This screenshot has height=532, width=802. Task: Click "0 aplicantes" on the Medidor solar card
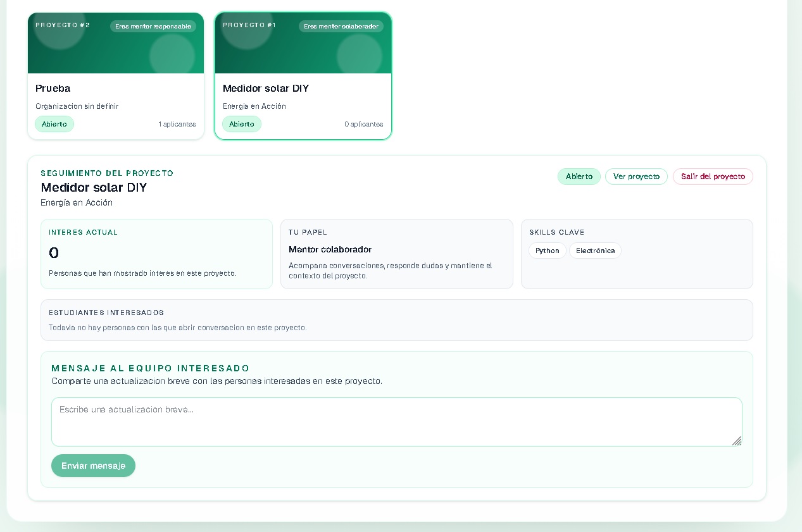coord(364,125)
